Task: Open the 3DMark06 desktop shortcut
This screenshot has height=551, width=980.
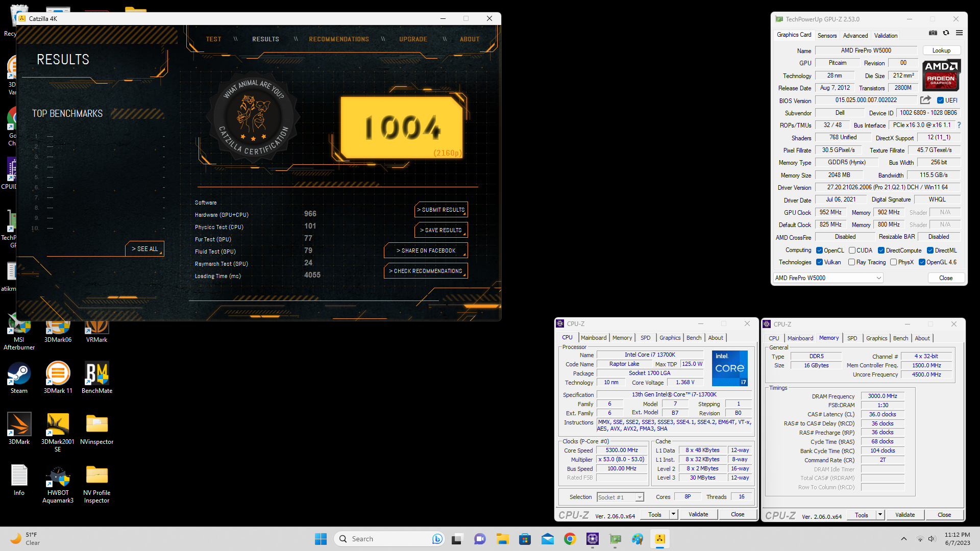Action: coord(58,330)
